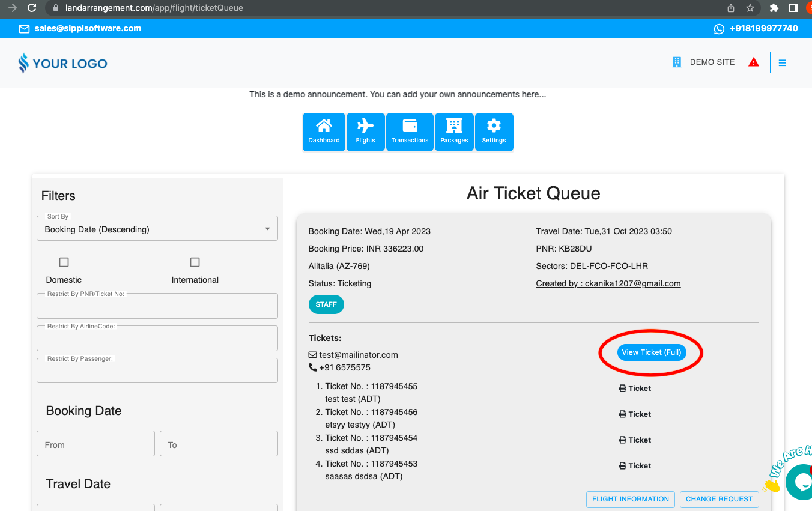Bookmark page using browser star icon

750,8
